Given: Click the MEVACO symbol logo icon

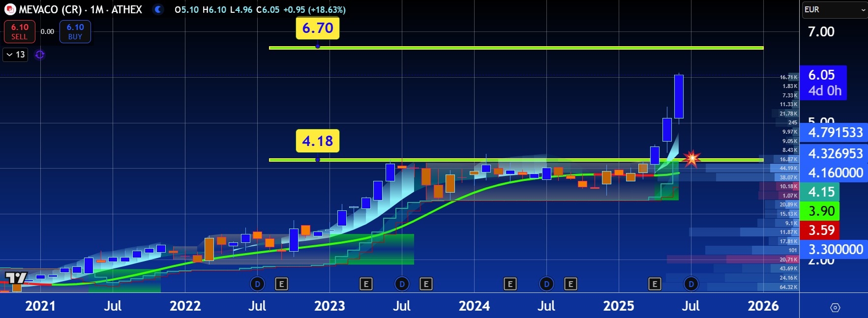Looking at the screenshot, I should [10, 9].
